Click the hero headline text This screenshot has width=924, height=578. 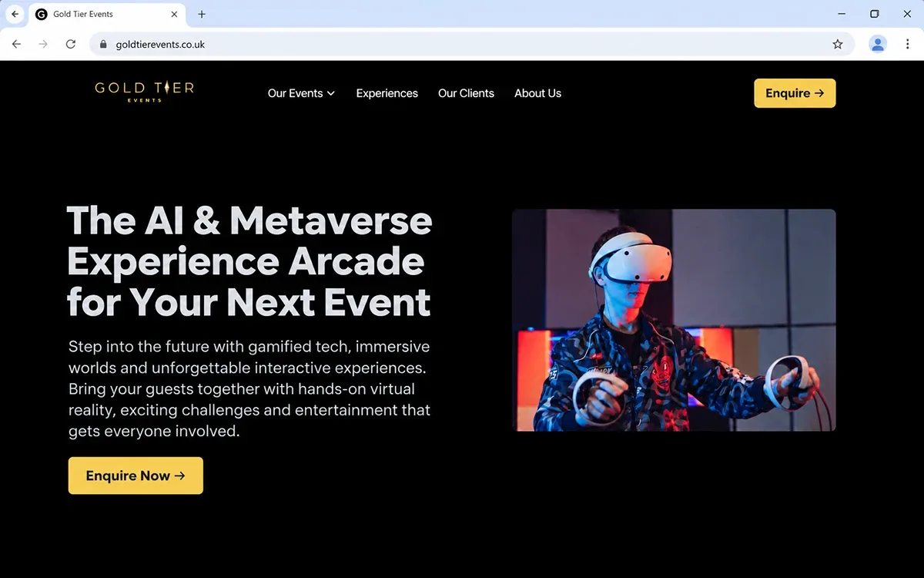click(249, 261)
